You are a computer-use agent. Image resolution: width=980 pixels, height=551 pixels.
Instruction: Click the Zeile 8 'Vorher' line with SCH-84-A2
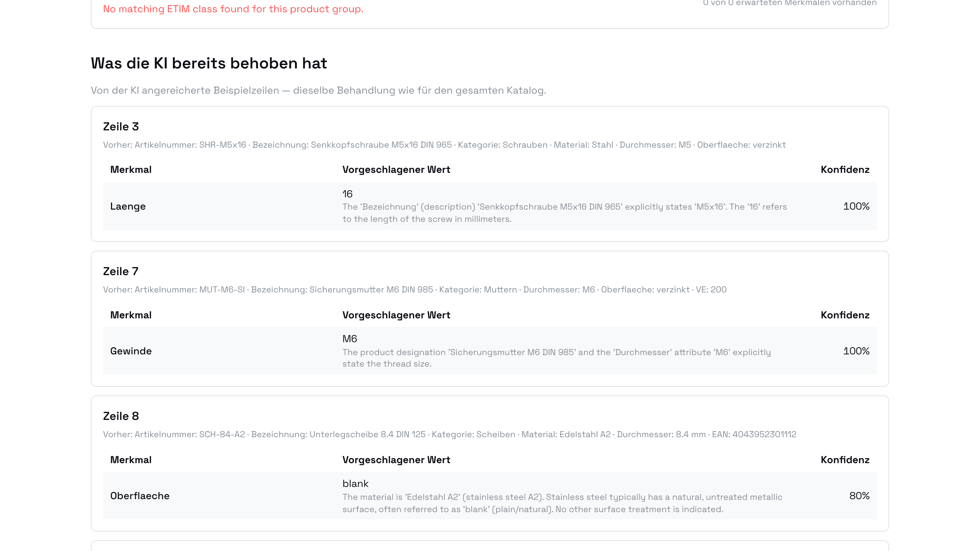(450, 435)
